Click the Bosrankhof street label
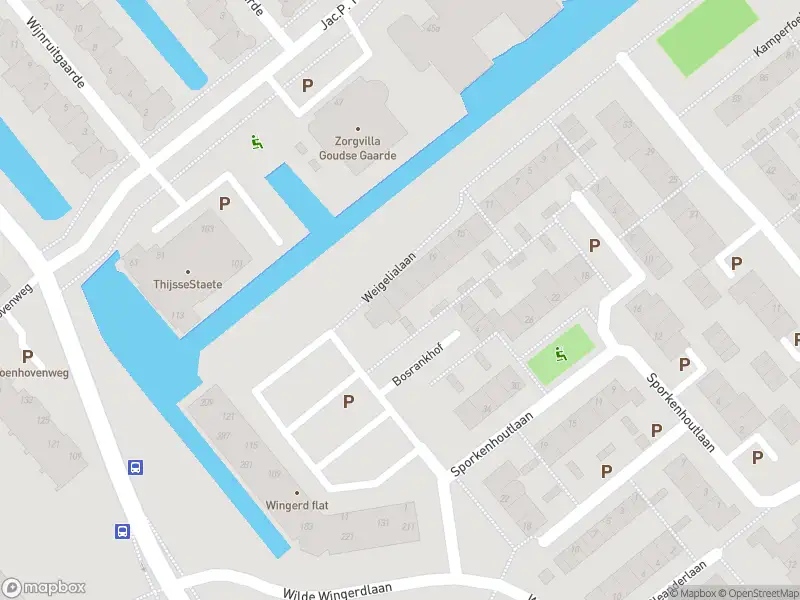Viewport: 800px width, 600px height. (x=417, y=364)
